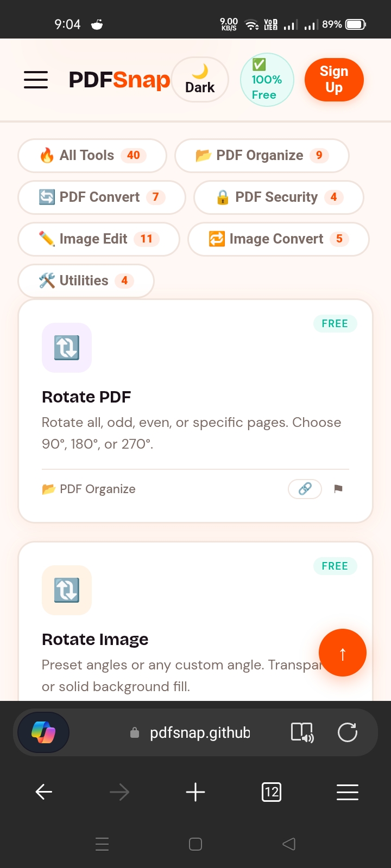Tap the Android recent apps button
The height and width of the screenshot is (868, 391).
pos(102,844)
